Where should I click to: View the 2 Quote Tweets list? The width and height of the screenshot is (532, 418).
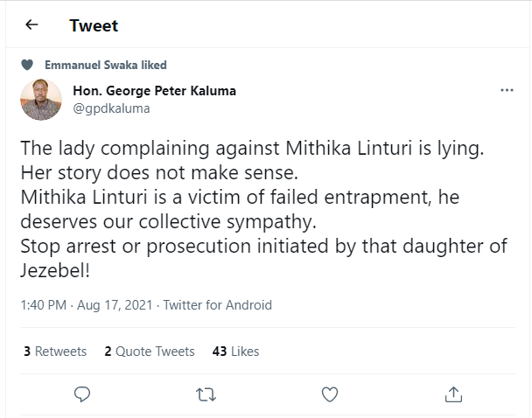point(150,352)
